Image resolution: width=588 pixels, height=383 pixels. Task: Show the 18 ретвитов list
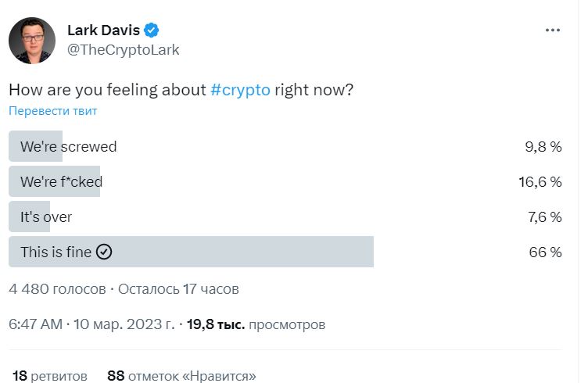49,375
